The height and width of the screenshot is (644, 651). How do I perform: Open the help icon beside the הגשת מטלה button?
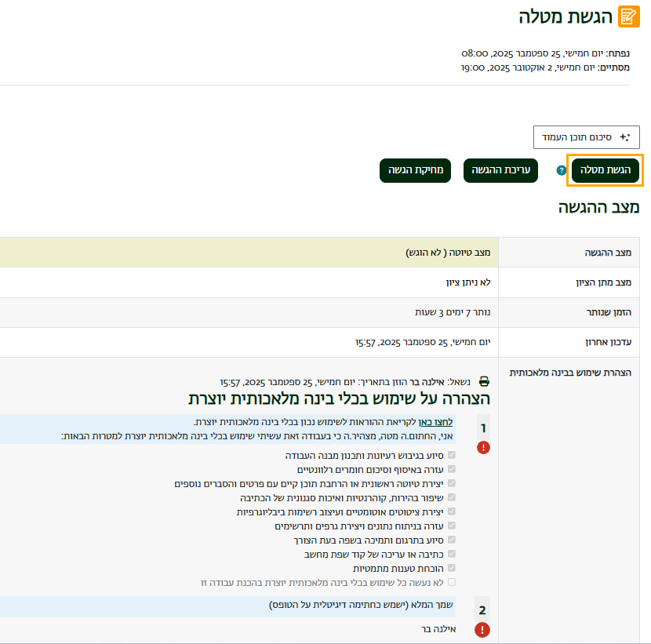click(561, 170)
